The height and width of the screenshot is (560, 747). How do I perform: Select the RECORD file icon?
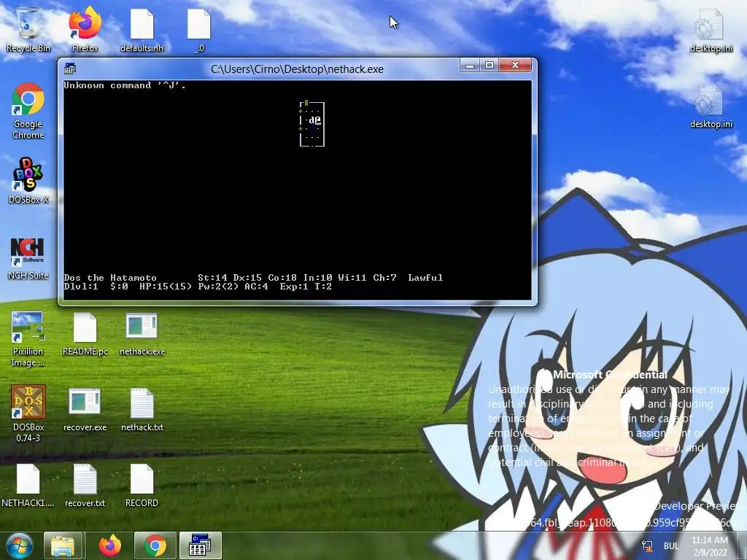[142, 485]
